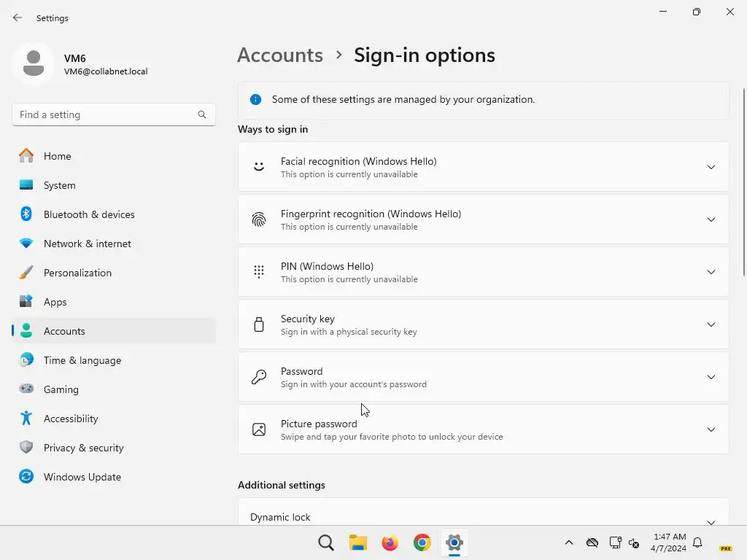Image resolution: width=747 pixels, height=560 pixels.
Task: Open Search from the taskbar
Action: click(326, 542)
